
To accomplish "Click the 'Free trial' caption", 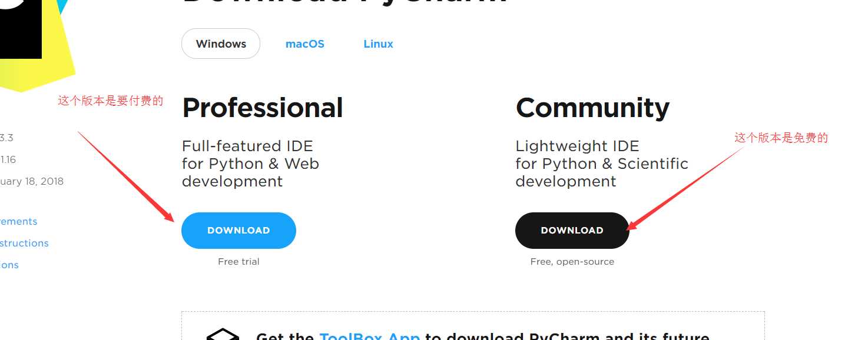I will tap(238, 262).
